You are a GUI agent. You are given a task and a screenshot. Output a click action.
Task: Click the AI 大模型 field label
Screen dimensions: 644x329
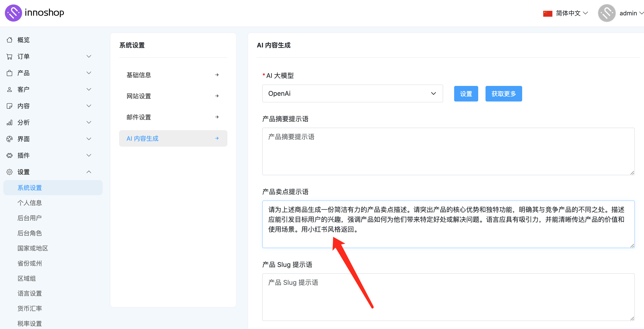(280, 75)
